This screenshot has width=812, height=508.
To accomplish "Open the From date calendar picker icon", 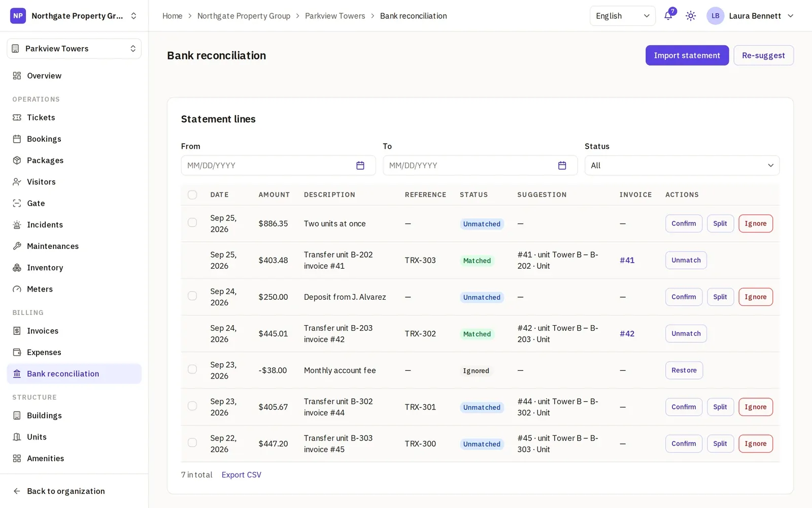I will (x=360, y=166).
